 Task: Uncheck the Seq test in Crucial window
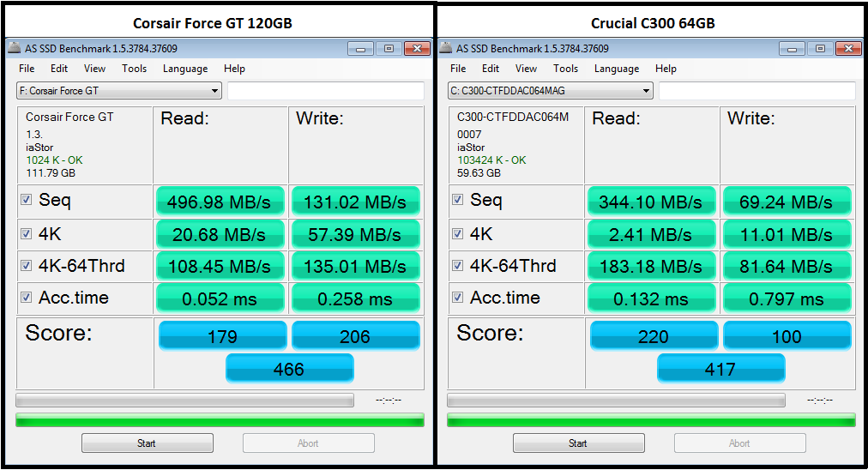[457, 199]
